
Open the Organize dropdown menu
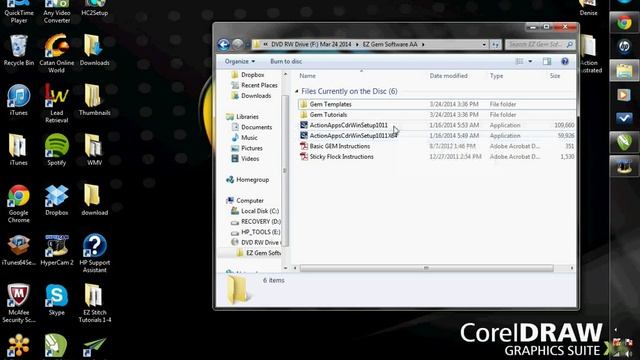coord(240,61)
